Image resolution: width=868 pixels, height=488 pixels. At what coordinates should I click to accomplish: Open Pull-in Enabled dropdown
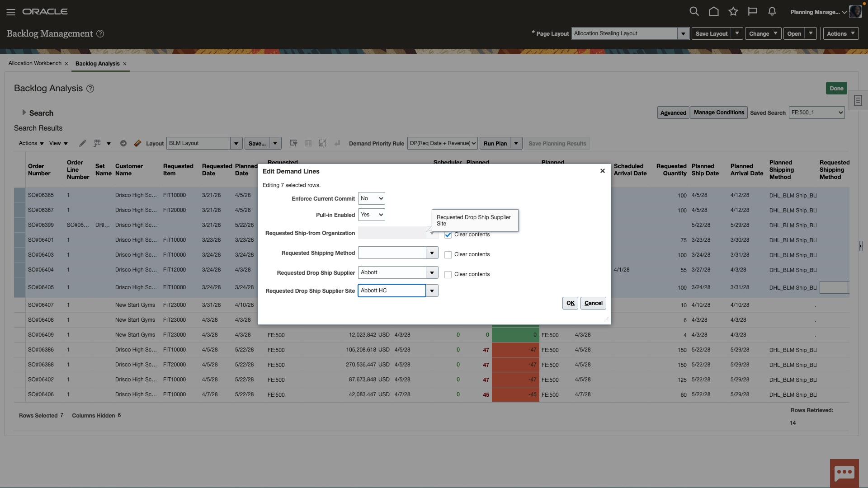coord(371,215)
